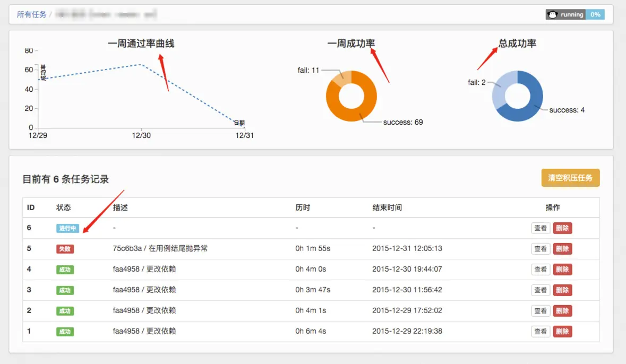The image size is (626, 364).
Task: Click the running 0% status badge
Action: pyautogui.click(x=575, y=14)
